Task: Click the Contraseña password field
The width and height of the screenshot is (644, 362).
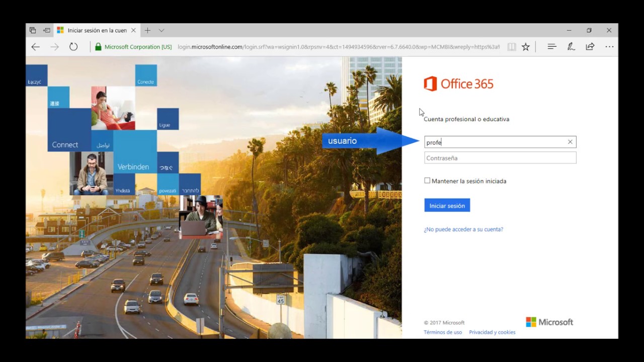Action: tap(500, 158)
